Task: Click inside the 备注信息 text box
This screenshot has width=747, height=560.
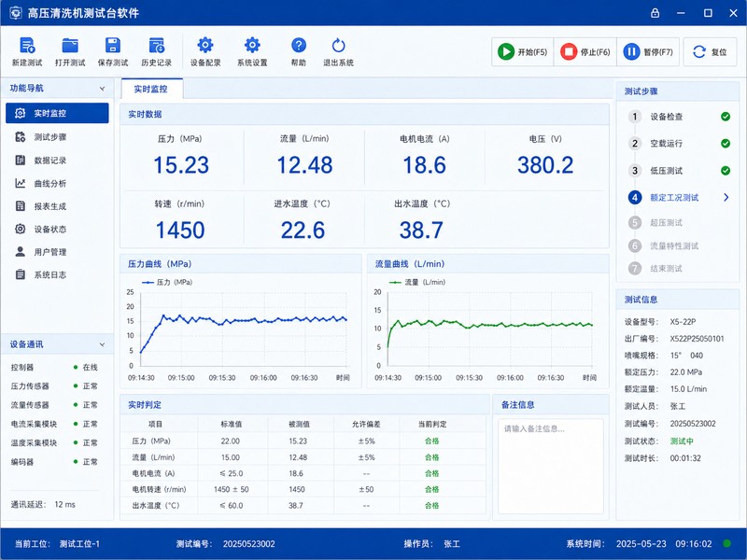Action: click(x=551, y=466)
